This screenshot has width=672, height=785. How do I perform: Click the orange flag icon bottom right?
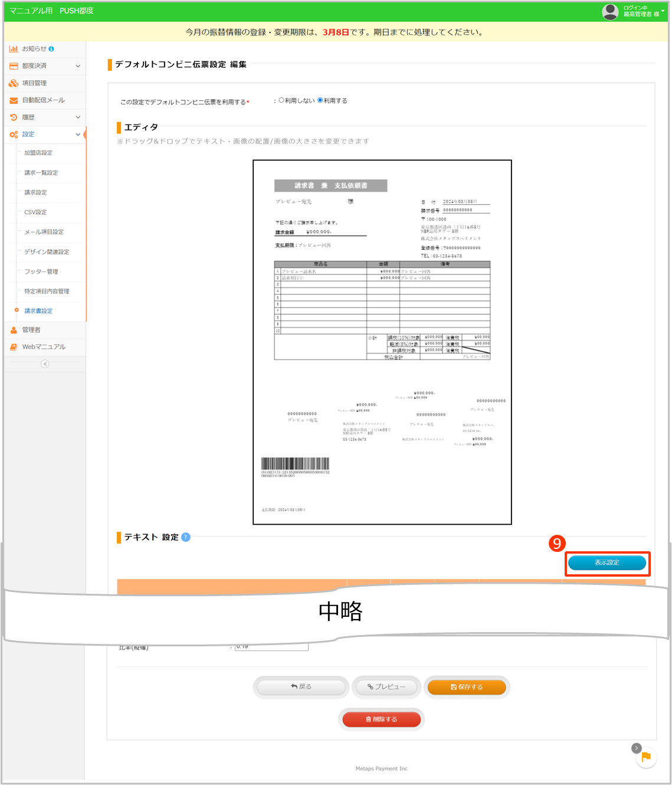(x=646, y=757)
